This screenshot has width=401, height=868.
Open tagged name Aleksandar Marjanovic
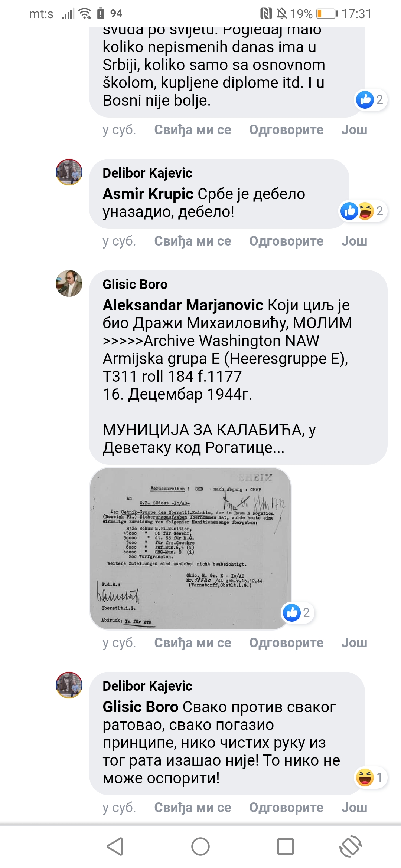click(x=183, y=305)
